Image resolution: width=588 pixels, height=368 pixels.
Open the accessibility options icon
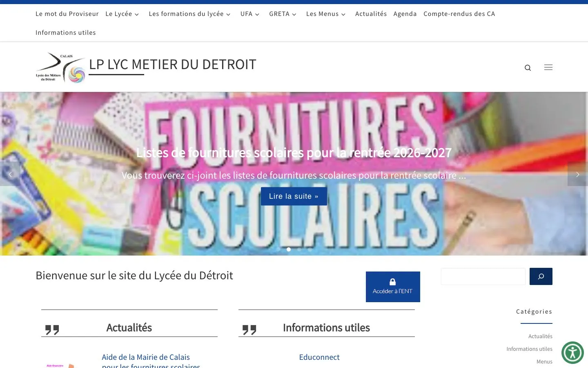tap(572, 352)
